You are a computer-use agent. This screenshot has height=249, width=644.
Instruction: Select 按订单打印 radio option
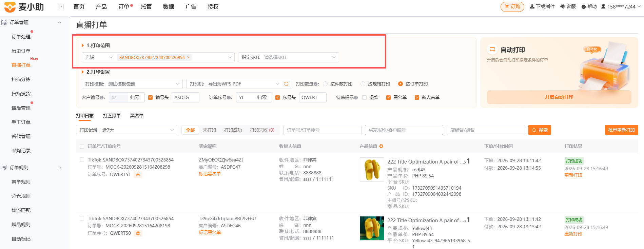point(401,84)
